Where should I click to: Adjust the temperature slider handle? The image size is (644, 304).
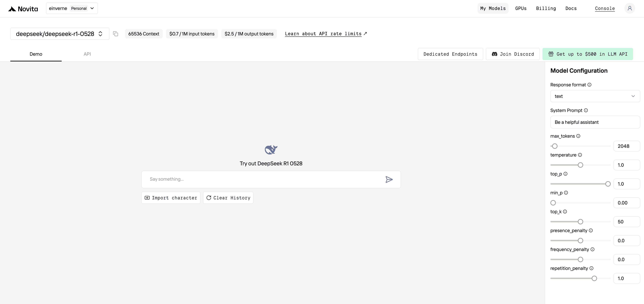(580, 165)
